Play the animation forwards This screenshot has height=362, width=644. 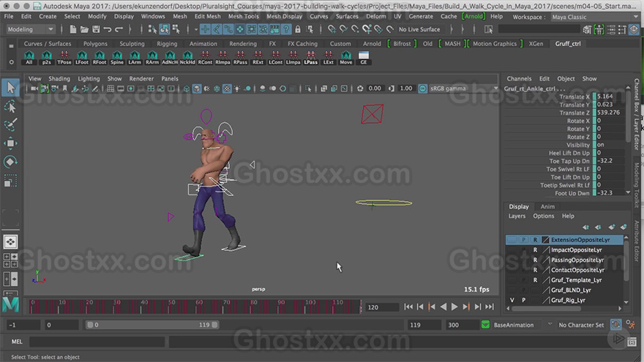tap(454, 306)
